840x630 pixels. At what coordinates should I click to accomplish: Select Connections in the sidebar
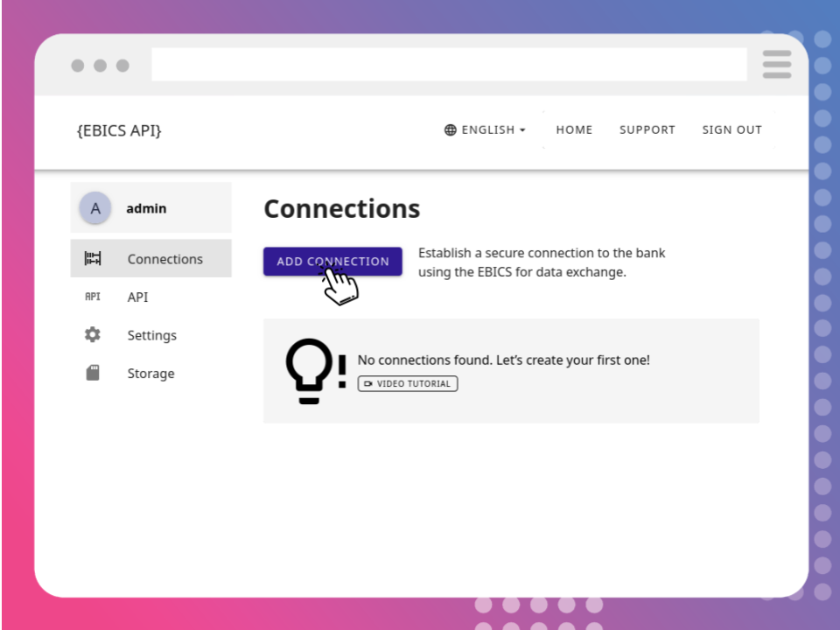151,259
